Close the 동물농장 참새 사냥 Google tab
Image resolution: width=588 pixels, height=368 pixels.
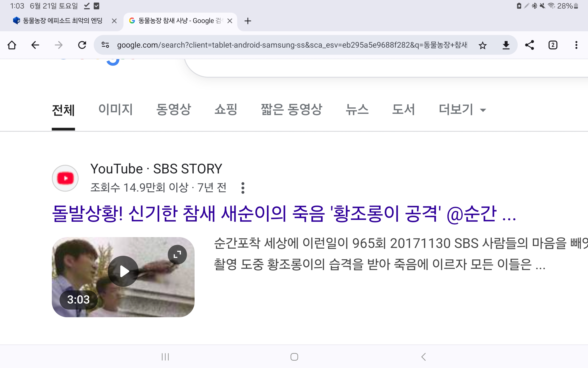(x=230, y=21)
